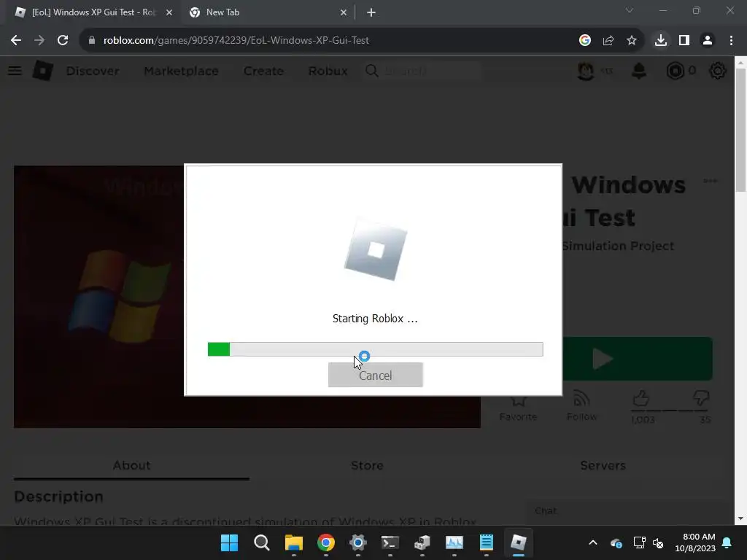The height and width of the screenshot is (560, 747).
Task: Go forward in browser history
Action: point(39,41)
